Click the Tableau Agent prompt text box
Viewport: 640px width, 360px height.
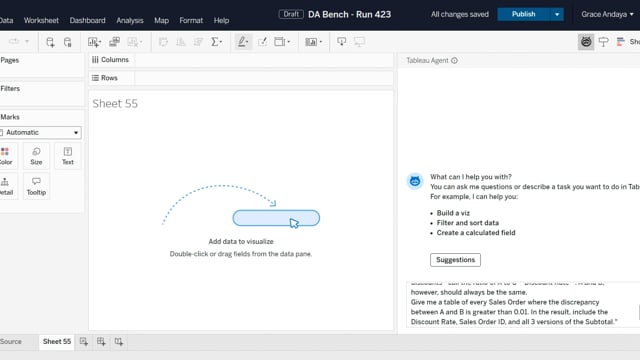pyautogui.click(x=523, y=304)
